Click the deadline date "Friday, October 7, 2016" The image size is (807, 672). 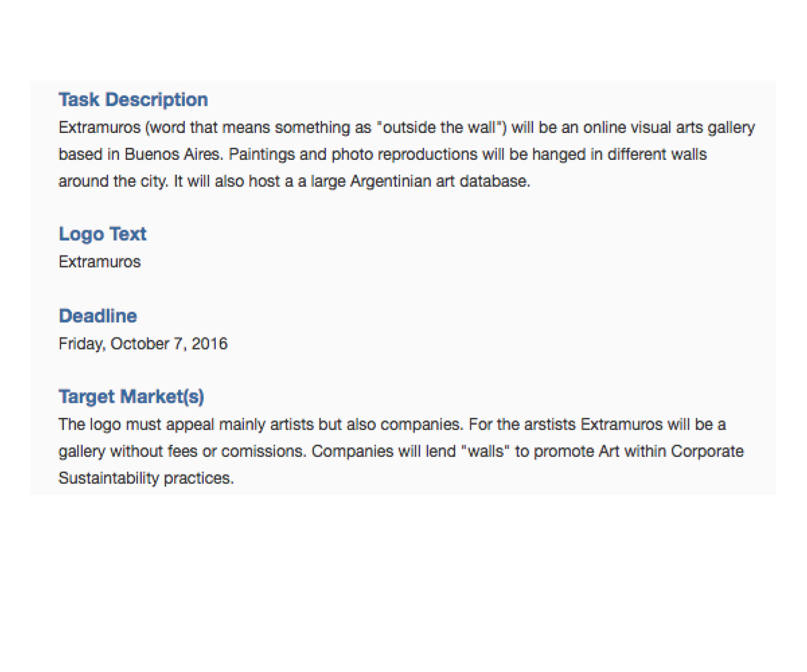point(143,343)
